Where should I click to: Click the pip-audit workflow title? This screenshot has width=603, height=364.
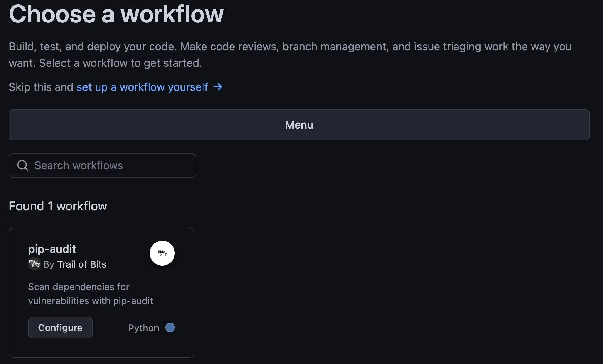pos(52,249)
